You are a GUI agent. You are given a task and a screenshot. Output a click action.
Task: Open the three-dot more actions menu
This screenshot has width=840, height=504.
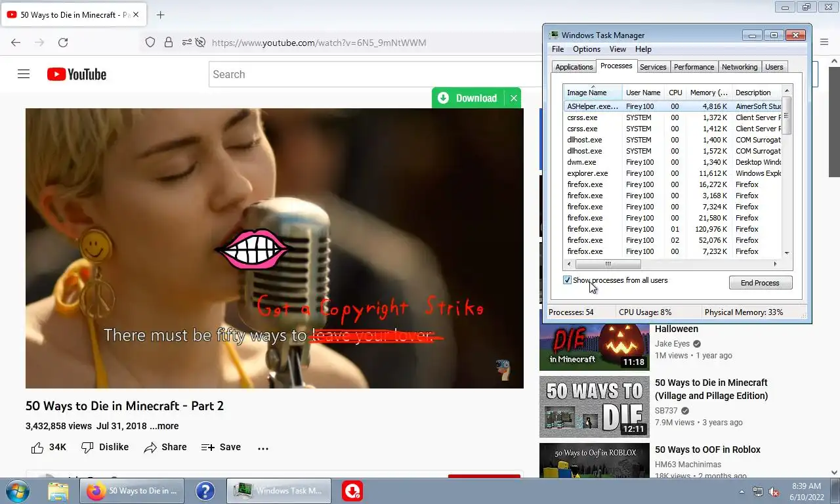click(x=263, y=448)
